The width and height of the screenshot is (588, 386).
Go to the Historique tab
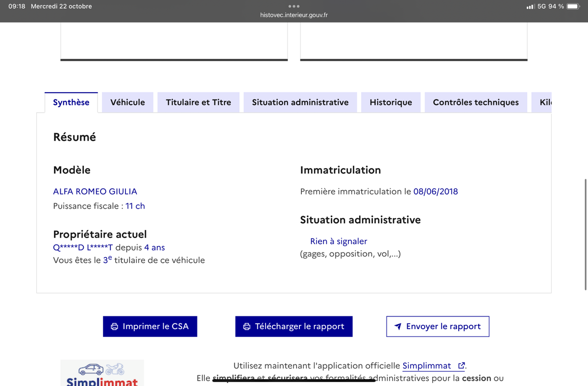tap(391, 102)
